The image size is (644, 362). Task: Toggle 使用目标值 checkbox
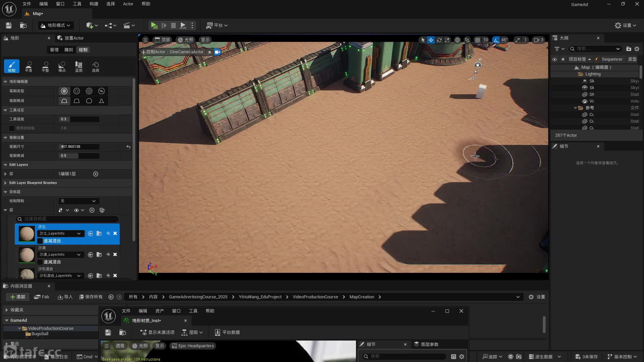click(x=12, y=128)
